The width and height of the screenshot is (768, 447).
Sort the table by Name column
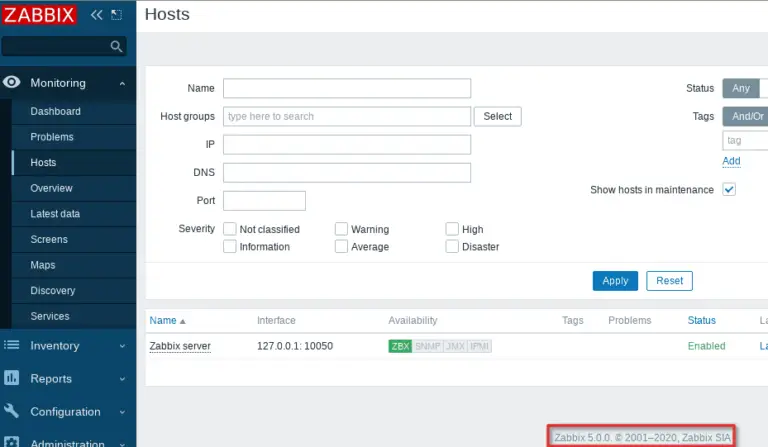[163, 320]
